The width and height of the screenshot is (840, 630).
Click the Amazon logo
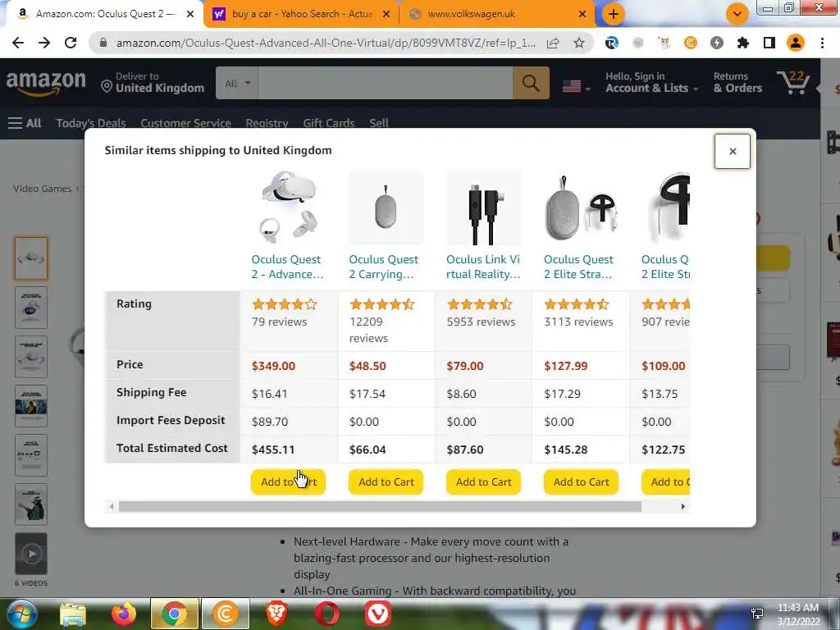[46, 83]
